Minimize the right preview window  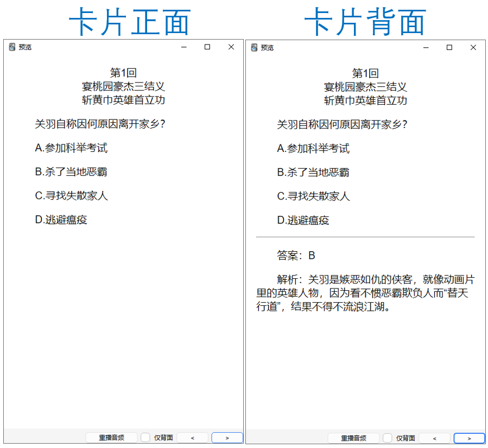pos(426,48)
